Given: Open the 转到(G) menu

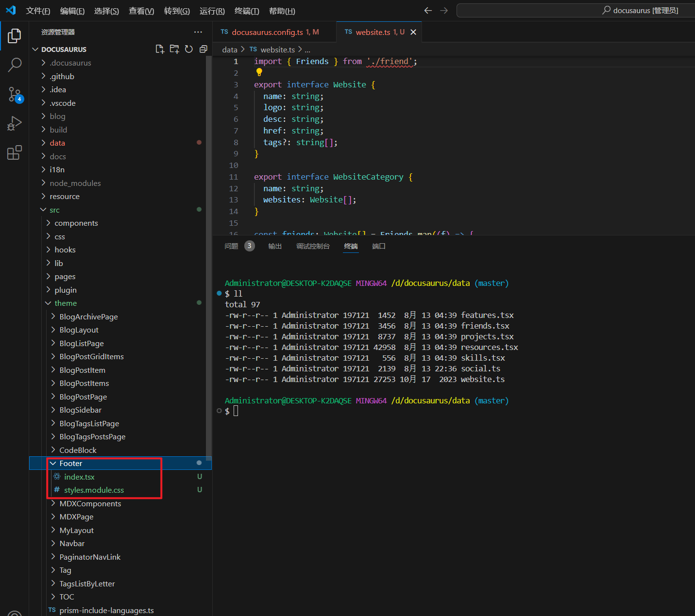Looking at the screenshot, I should click(x=177, y=11).
